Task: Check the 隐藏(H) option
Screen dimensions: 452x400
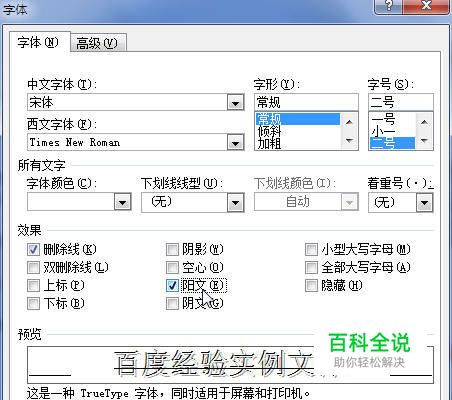Action: coord(311,285)
